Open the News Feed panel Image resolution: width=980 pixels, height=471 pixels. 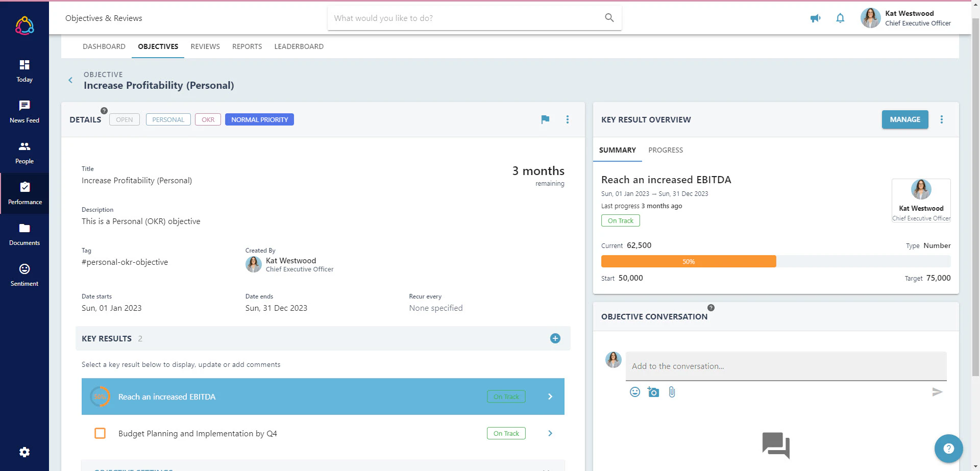(x=24, y=112)
